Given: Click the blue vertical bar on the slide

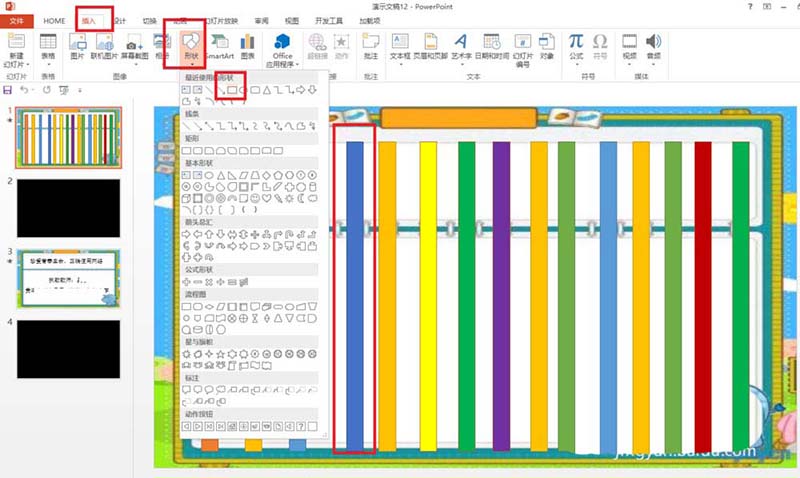Looking at the screenshot, I should point(355,296).
